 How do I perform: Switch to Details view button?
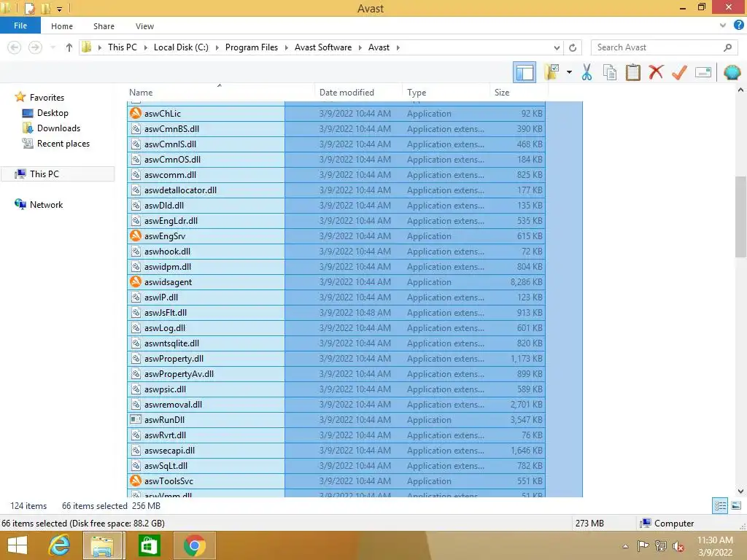[x=720, y=506]
